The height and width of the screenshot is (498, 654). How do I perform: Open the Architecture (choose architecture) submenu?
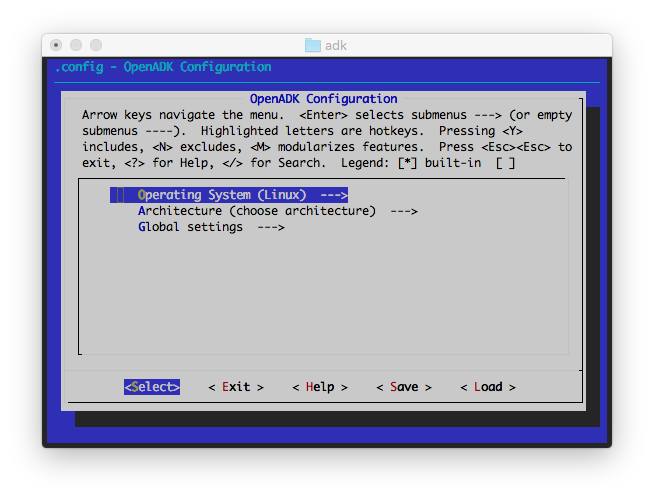(x=256, y=211)
